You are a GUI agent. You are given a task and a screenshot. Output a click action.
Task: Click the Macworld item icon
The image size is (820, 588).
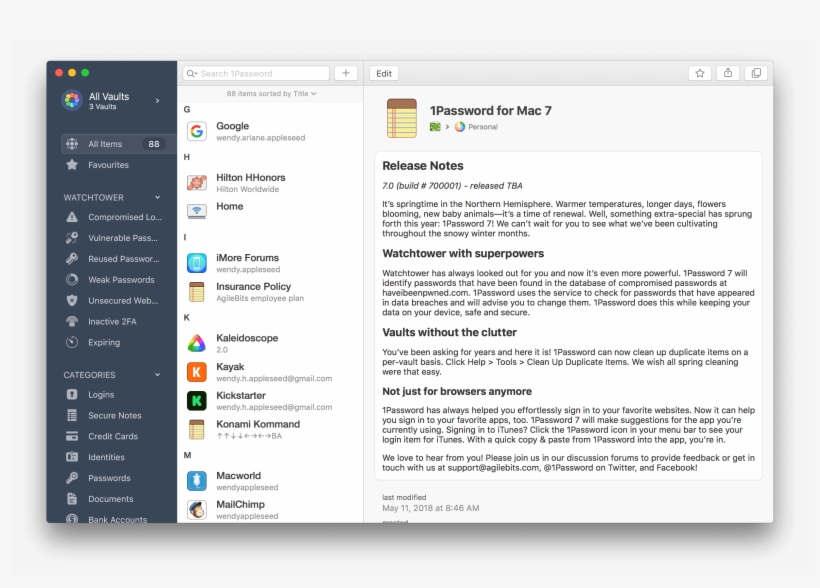(197, 481)
